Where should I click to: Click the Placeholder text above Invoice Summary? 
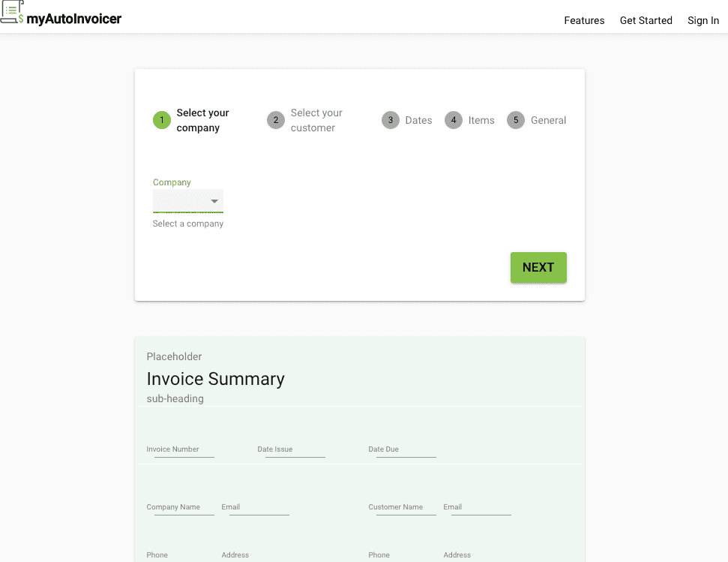pyautogui.click(x=174, y=356)
